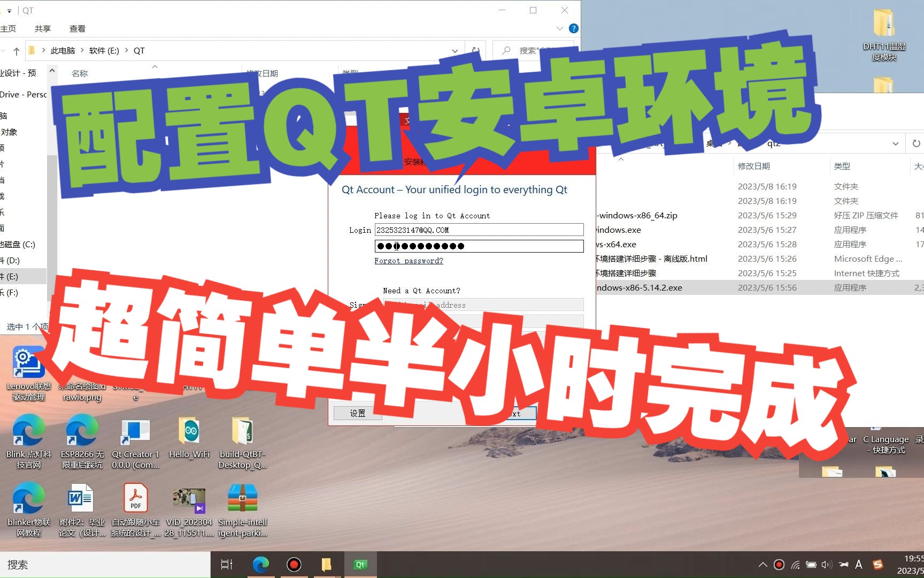924x578 pixels.
Task: Open the qt2 window path dropdown
Action: (896, 143)
